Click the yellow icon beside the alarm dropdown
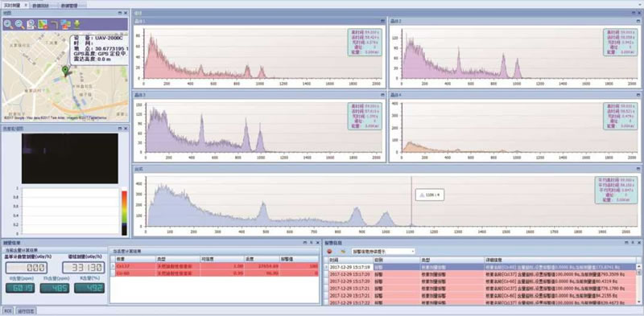Image resolution: width=644 pixels, height=316 pixels. pyautogui.click(x=343, y=251)
